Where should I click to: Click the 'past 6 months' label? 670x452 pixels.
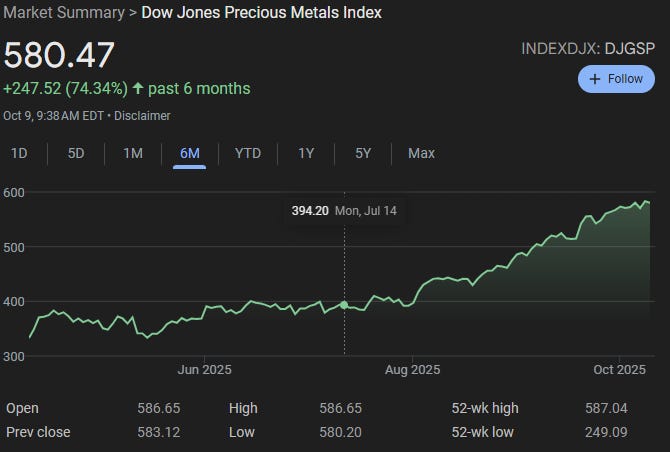click(x=199, y=88)
